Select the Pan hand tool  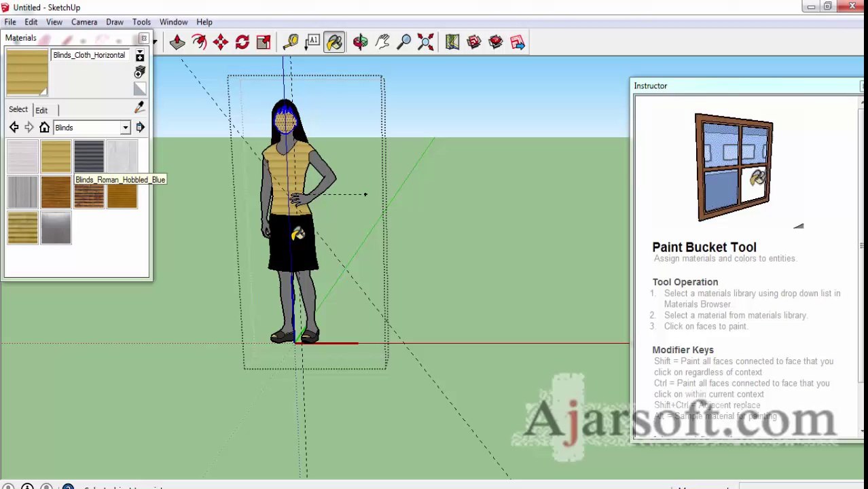(x=382, y=42)
